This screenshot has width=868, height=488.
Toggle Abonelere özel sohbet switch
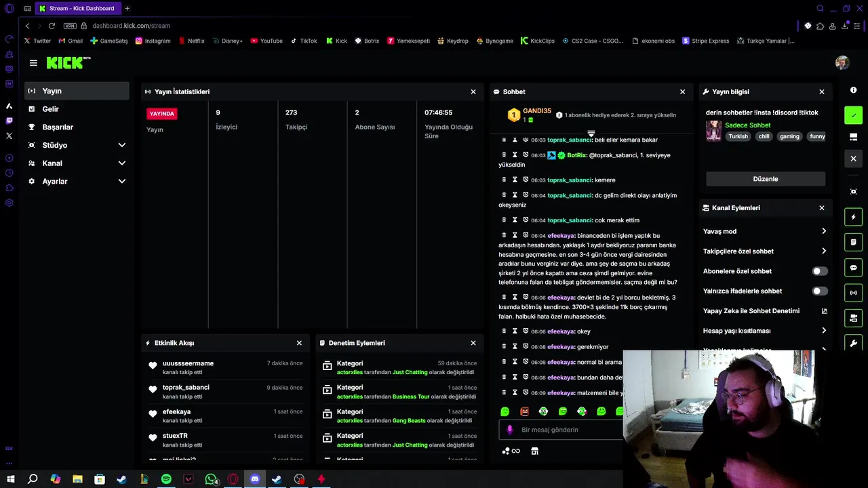[820, 271]
